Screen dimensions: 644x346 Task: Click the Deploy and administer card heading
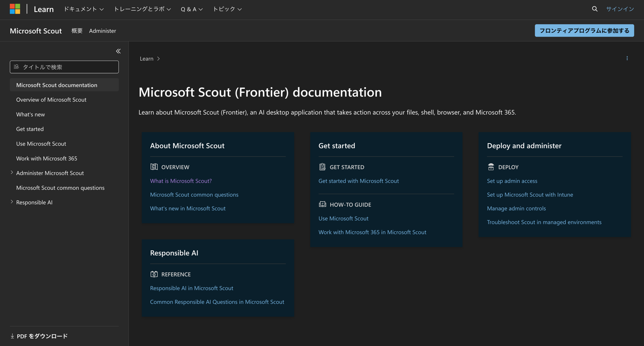(x=524, y=146)
